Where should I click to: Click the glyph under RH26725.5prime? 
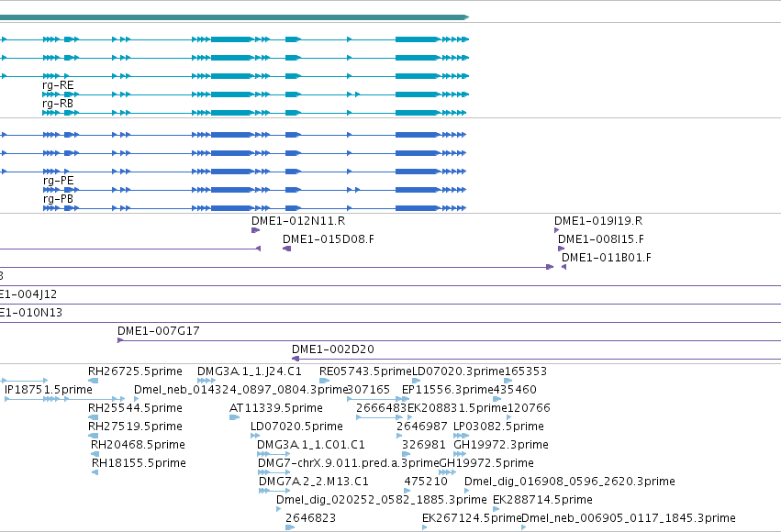(93, 381)
